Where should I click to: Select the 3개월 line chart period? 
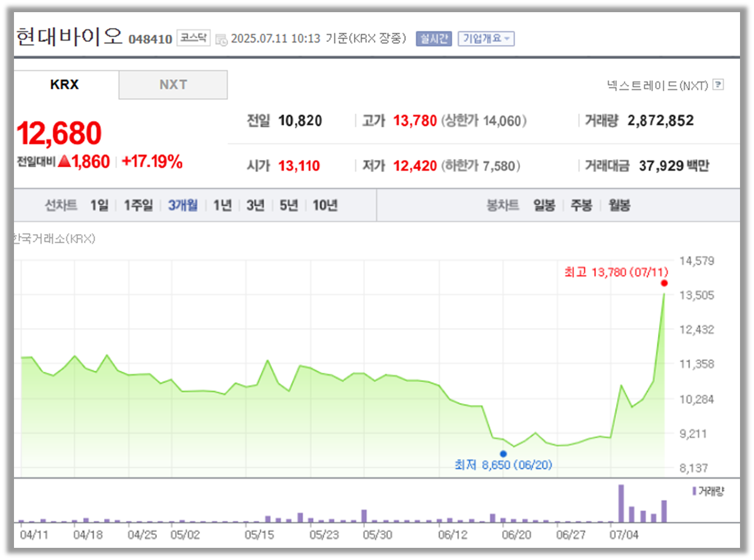183,206
